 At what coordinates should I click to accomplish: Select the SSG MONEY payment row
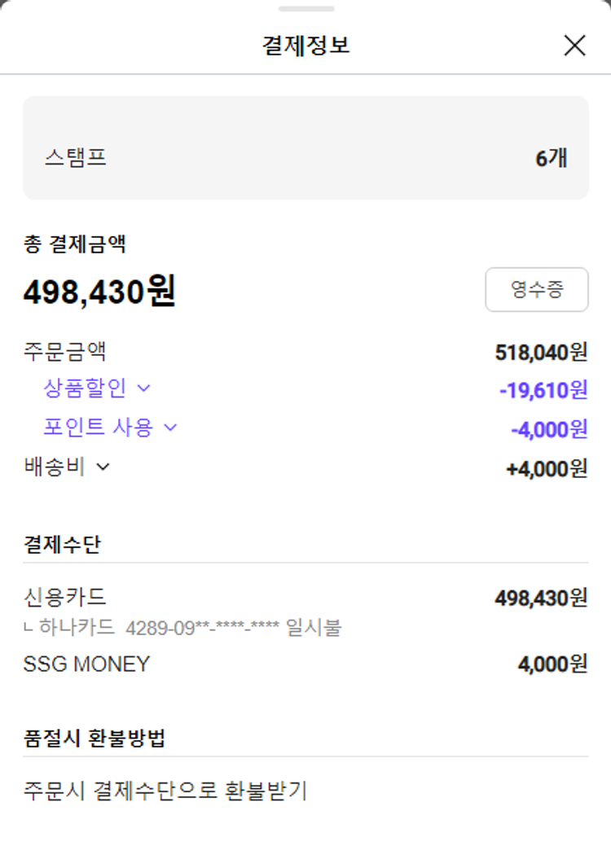[86, 664]
